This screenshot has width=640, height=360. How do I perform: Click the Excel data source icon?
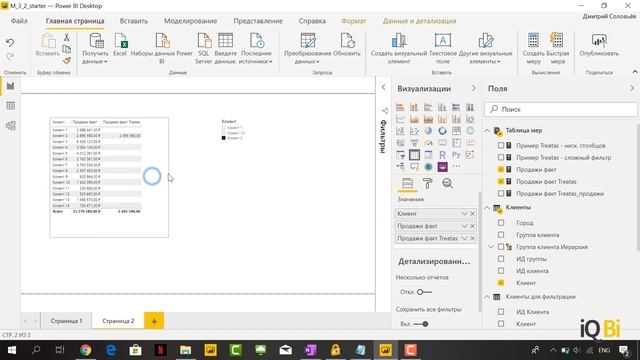120,45
